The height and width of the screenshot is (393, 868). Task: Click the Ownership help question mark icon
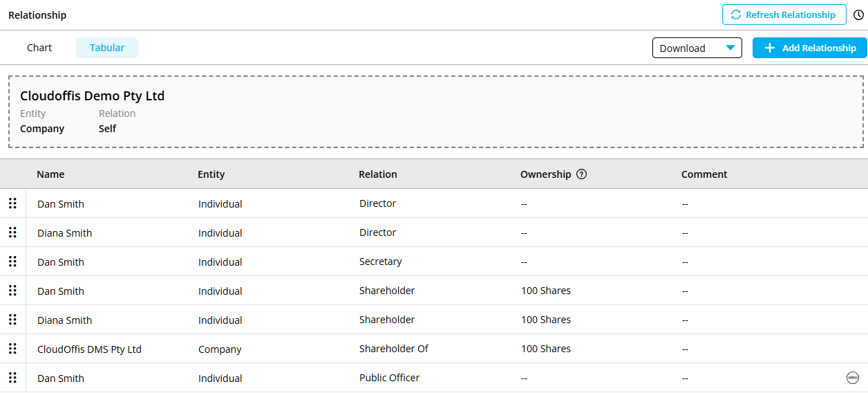[581, 174]
